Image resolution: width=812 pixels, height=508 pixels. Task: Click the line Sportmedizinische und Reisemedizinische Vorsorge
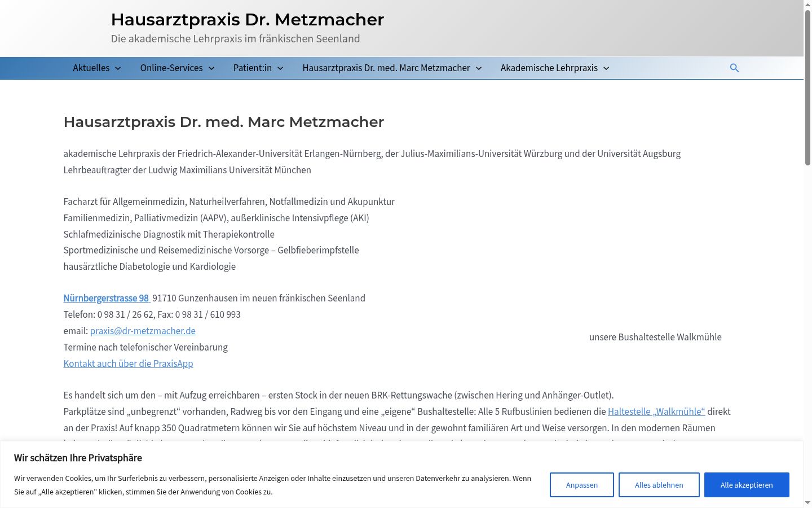(211, 250)
